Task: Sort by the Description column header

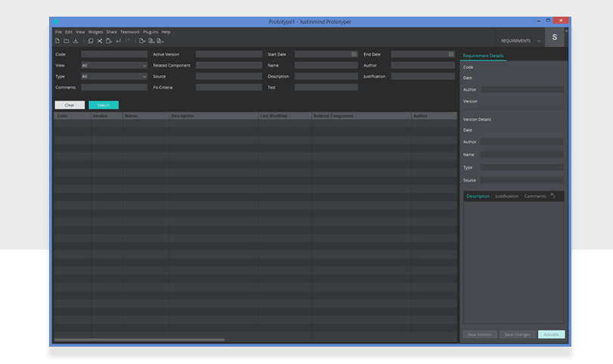Action: [213, 116]
